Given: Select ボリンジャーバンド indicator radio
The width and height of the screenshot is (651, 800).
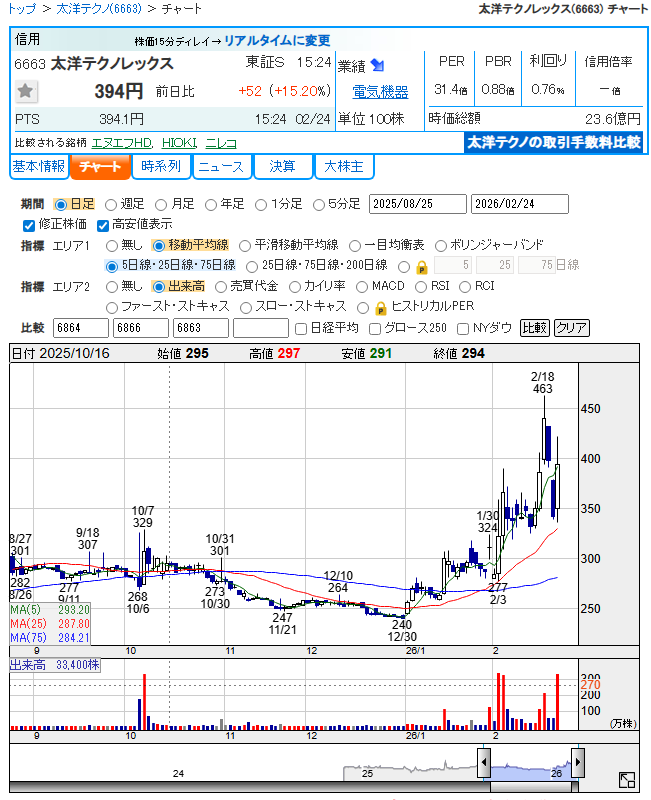Looking at the screenshot, I should 440,246.
